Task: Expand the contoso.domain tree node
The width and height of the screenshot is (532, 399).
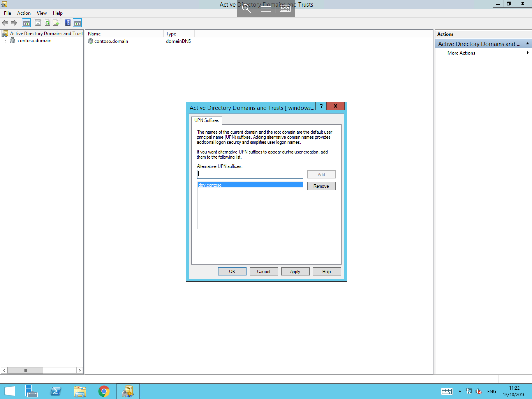Action: [x=5, y=41]
